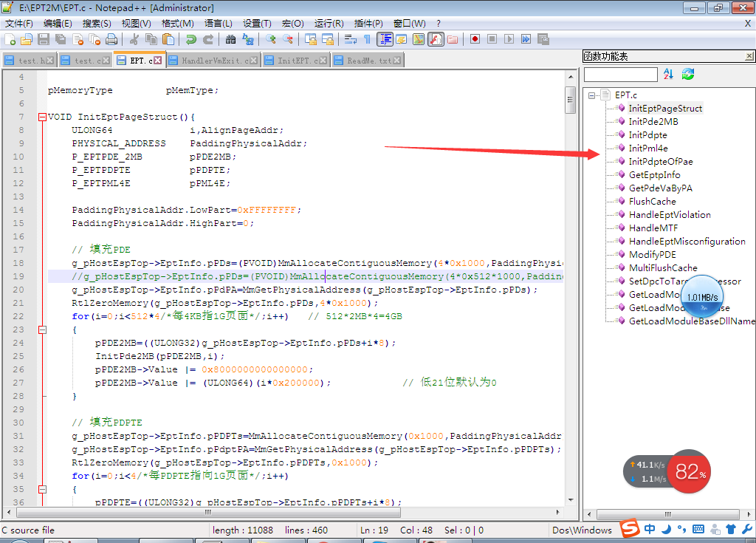Collapse InitEptPageStruct fold marker at line 7

click(42, 117)
